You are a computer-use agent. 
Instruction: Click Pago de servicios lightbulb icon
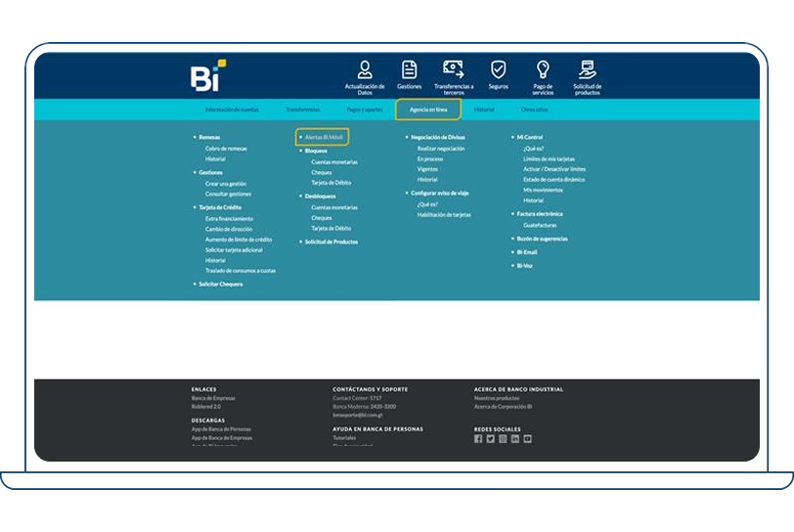[x=543, y=69]
